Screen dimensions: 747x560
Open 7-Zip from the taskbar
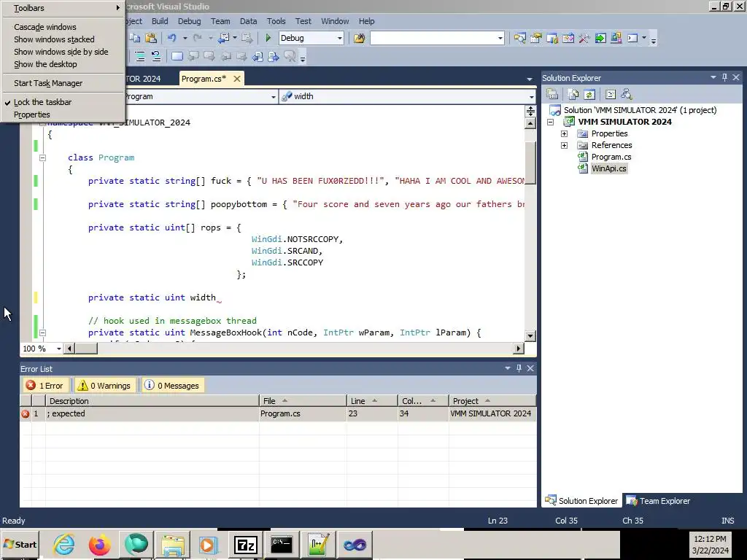pos(245,544)
